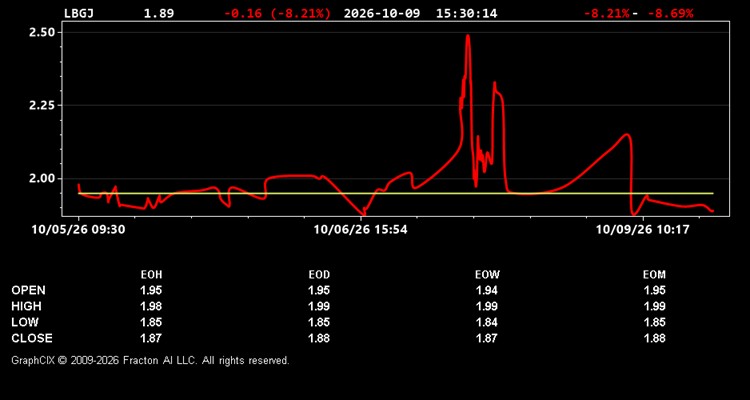750x400 pixels.
Task: Click the CLOSE row label
Action: pos(32,338)
